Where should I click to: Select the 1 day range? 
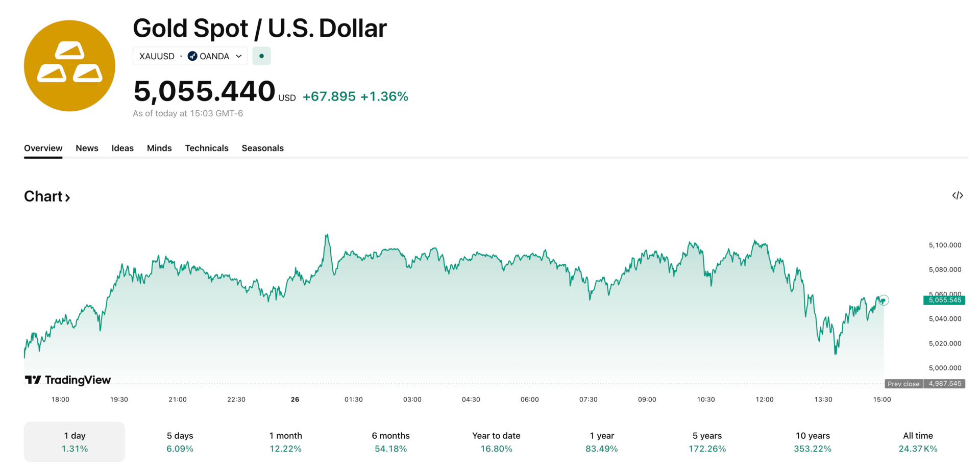(x=75, y=442)
